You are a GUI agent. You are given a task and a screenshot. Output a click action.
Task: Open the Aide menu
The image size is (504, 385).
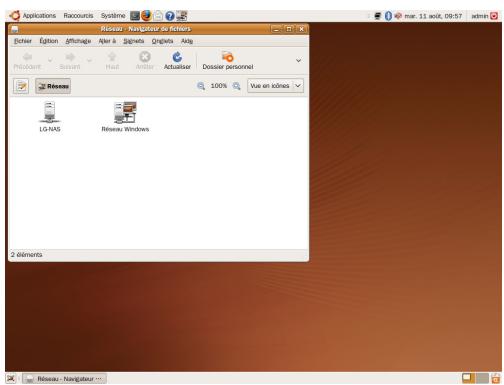click(x=187, y=41)
